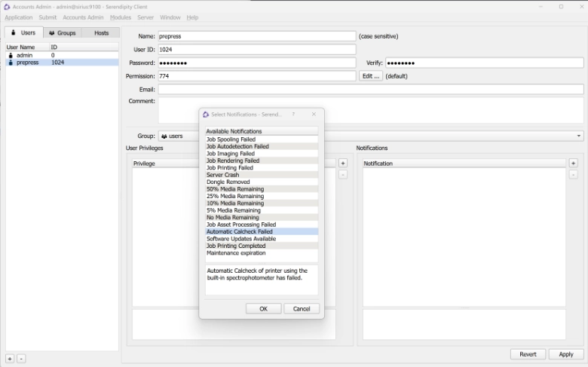Remove a notification with the minus button
The height and width of the screenshot is (367, 588).
pyautogui.click(x=573, y=174)
